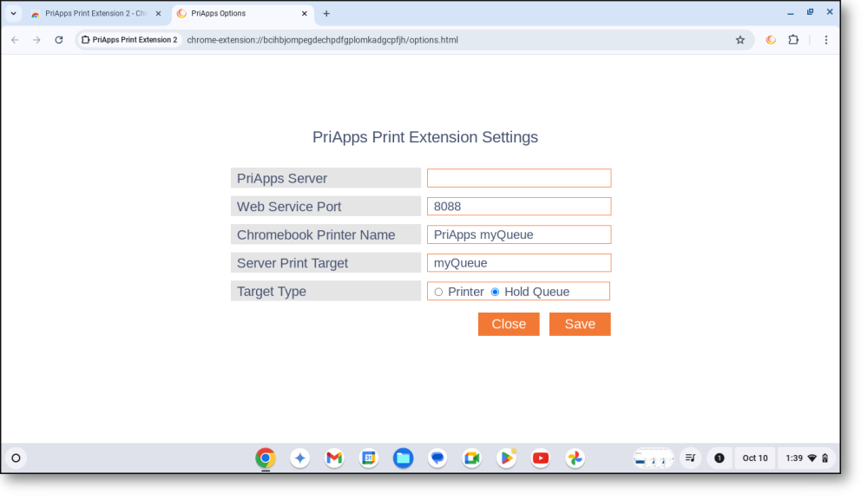
Task: Bookmark this page with the star
Action: tap(740, 40)
